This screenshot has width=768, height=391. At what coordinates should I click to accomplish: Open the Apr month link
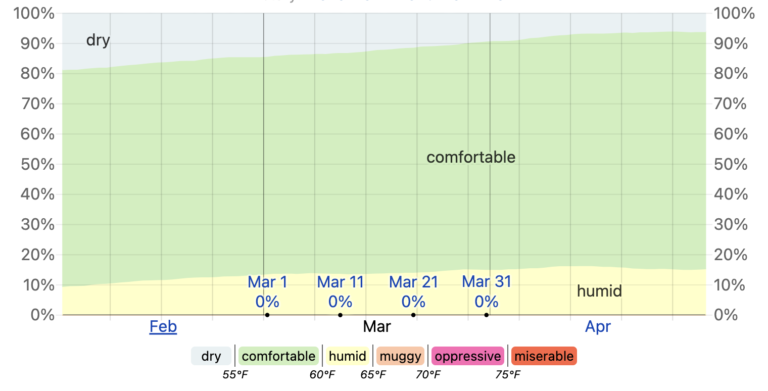[598, 326]
